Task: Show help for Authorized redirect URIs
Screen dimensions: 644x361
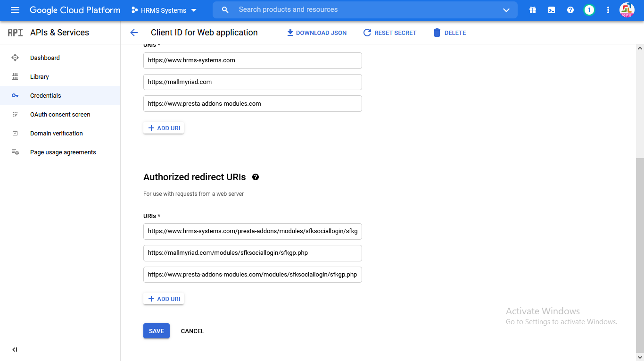Action: tap(256, 177)
